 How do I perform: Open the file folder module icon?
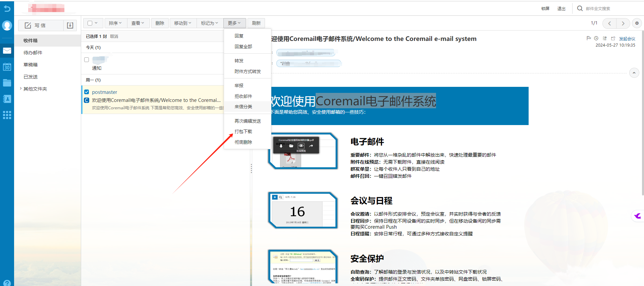7,83
